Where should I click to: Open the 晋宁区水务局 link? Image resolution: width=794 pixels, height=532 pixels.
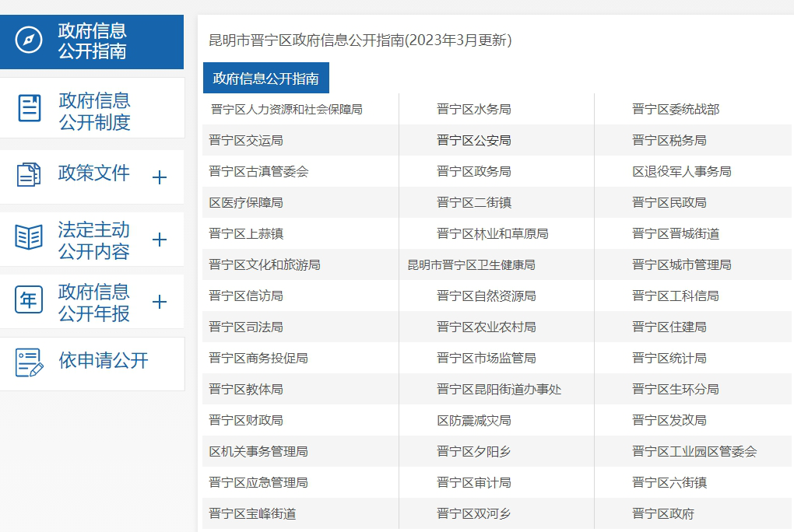pos(474,110)
